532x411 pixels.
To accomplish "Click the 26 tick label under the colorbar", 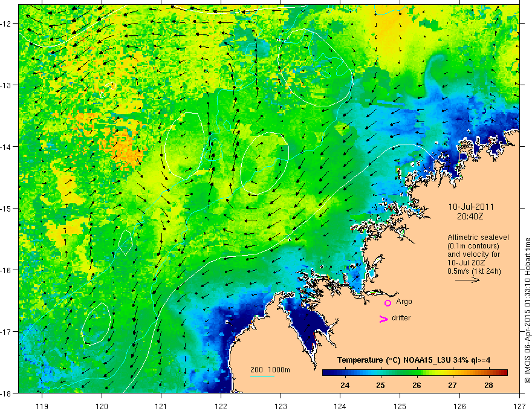I will pos(417,385).
